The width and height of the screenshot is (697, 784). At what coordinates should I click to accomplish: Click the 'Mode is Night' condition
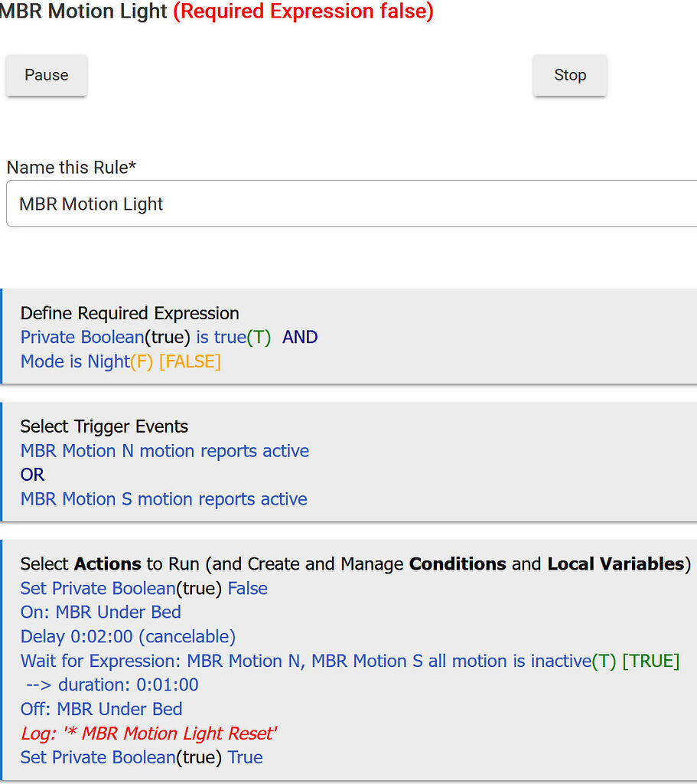pos(75,361)
